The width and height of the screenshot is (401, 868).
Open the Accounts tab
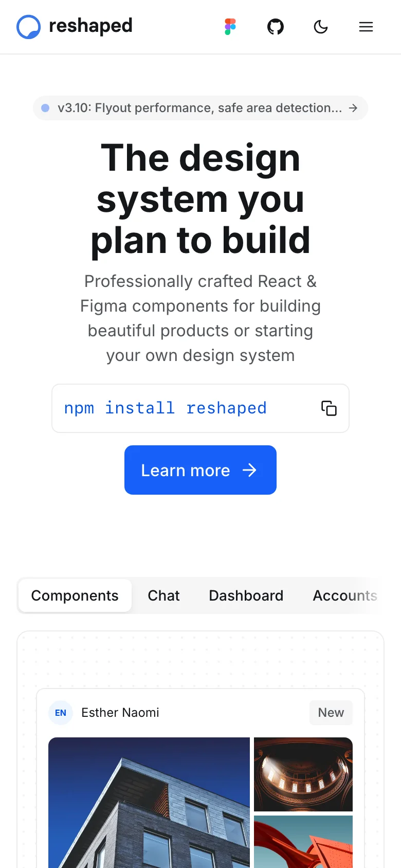[345, 595]
